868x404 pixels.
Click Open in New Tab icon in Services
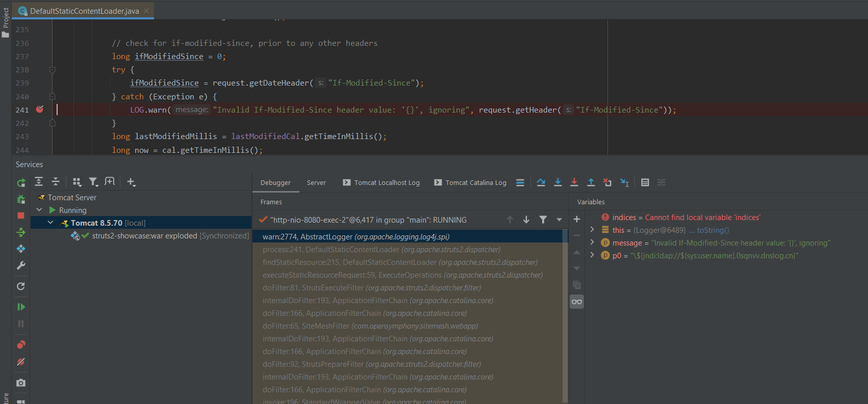point(110,181)
